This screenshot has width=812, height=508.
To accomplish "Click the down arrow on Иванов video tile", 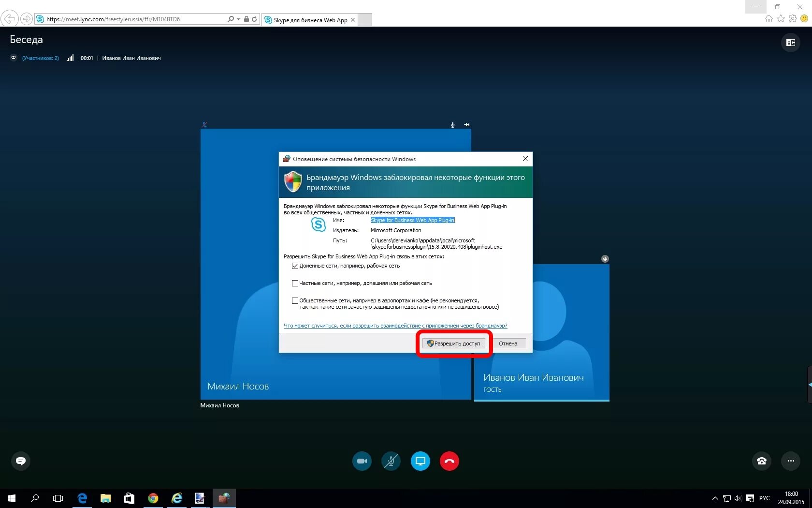I will [605, 259].
